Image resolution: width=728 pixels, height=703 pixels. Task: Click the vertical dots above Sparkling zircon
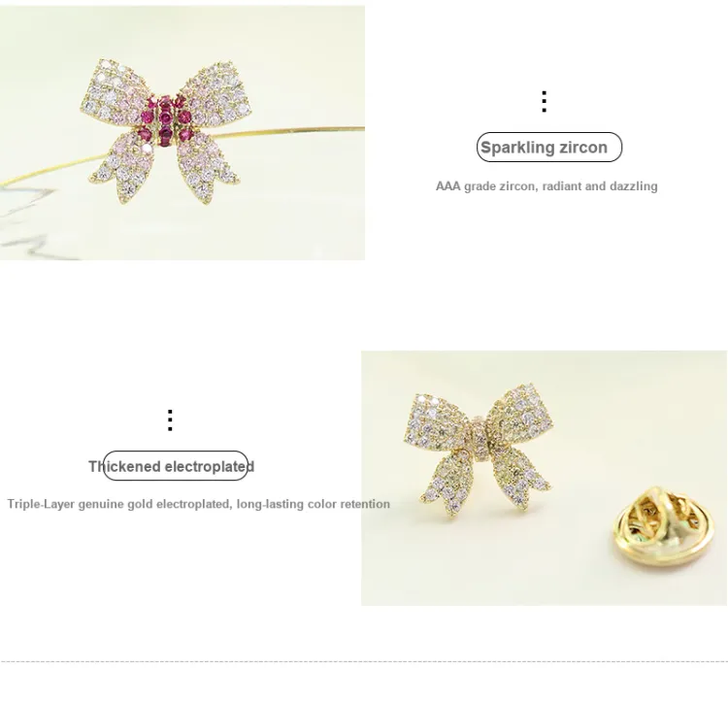pyautogui.click(x=545, y=102)
